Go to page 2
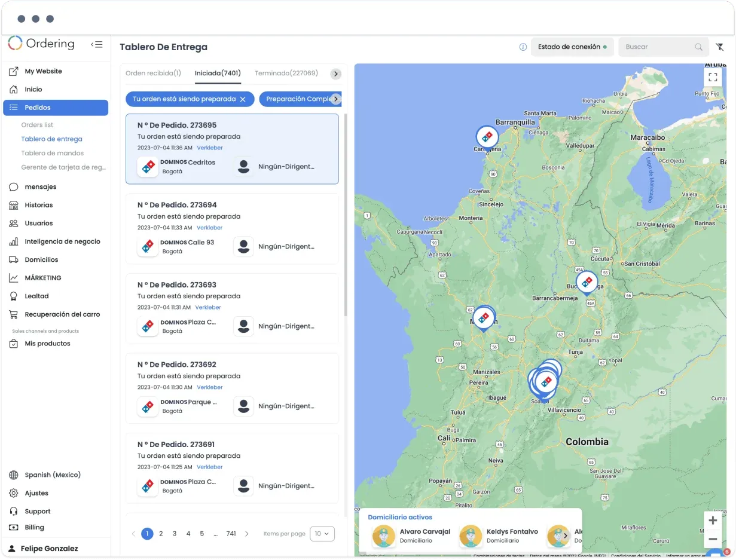 click(x=161, y=534)
